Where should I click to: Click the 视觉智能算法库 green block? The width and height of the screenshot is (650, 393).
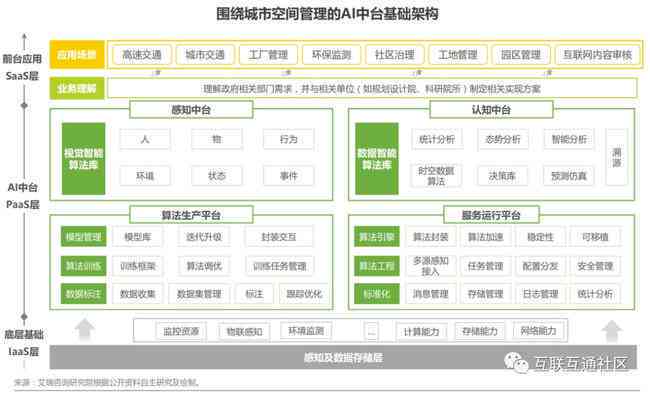pyautogui.click(x=84, y=159)
